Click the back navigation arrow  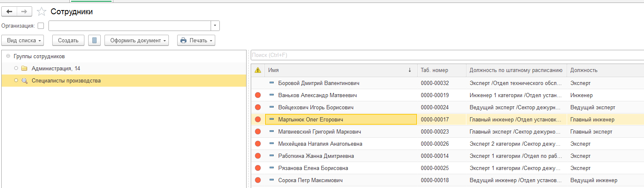tap(10, 12)
